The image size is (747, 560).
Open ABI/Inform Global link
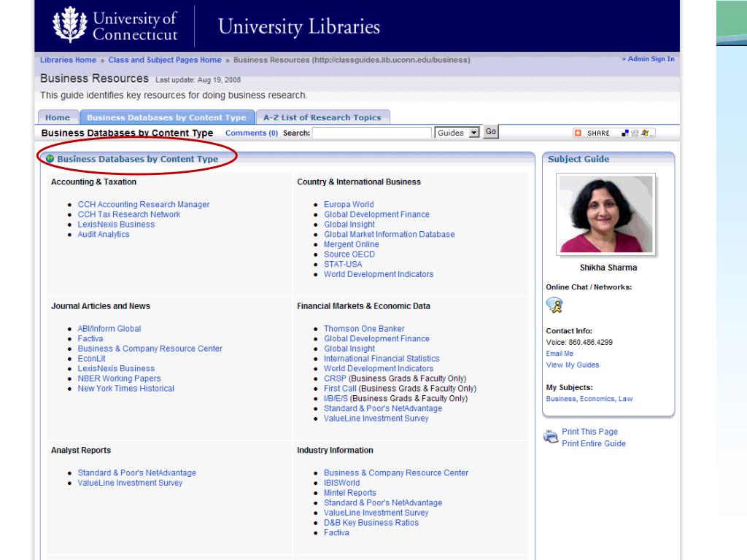coord(109,329)
